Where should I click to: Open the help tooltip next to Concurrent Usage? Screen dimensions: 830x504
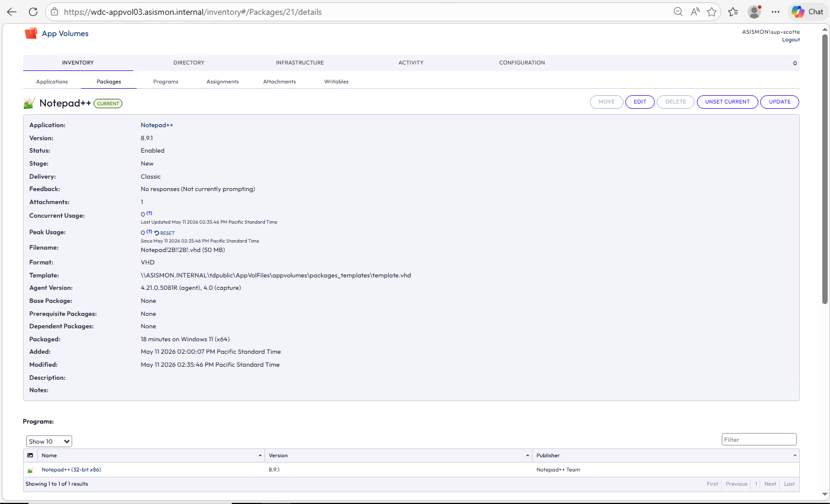click(x=149, y=213)
